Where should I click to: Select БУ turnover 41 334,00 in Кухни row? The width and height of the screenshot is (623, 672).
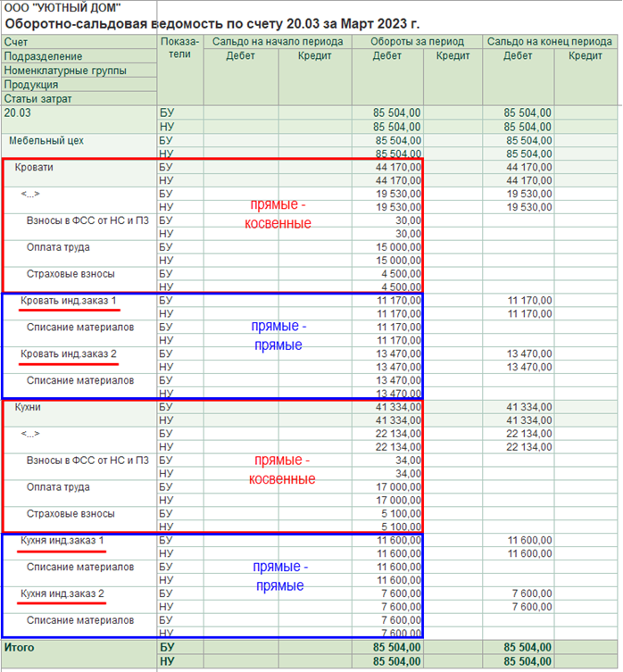[x=398, y=407]
